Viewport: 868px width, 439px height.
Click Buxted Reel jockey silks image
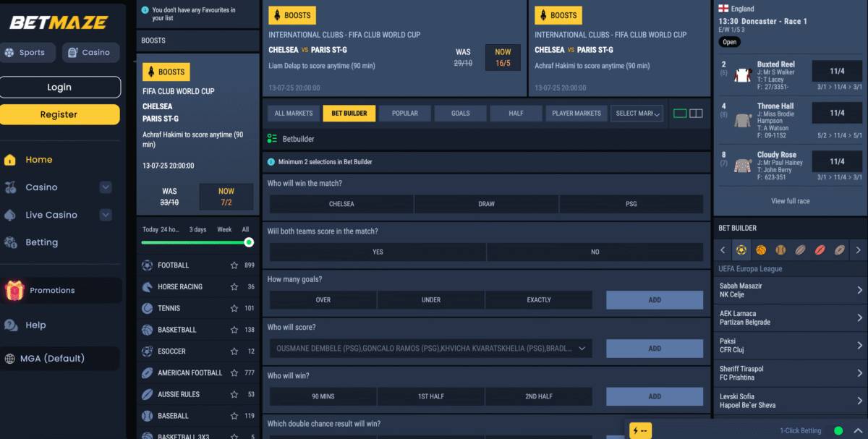click(x=742, y=75)
